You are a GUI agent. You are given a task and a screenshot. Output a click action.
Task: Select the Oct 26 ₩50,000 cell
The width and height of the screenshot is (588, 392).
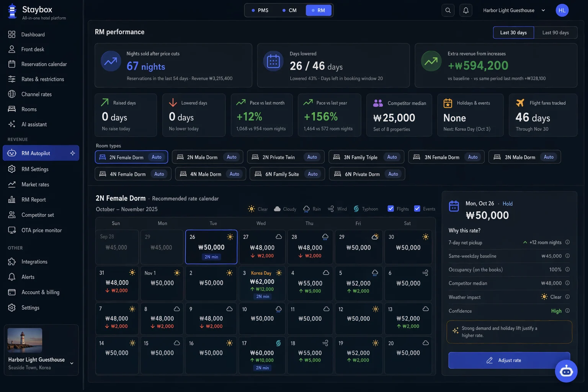(x=211, y=247)
